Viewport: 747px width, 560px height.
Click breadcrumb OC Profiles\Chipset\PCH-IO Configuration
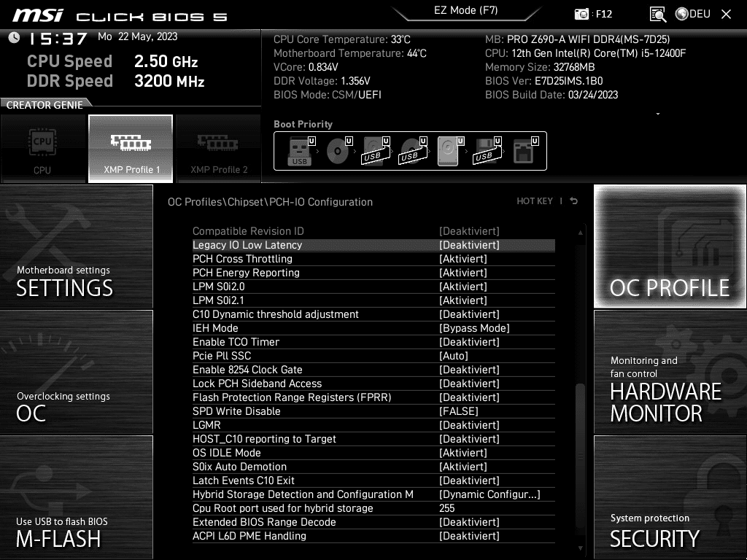coord(270,202)
